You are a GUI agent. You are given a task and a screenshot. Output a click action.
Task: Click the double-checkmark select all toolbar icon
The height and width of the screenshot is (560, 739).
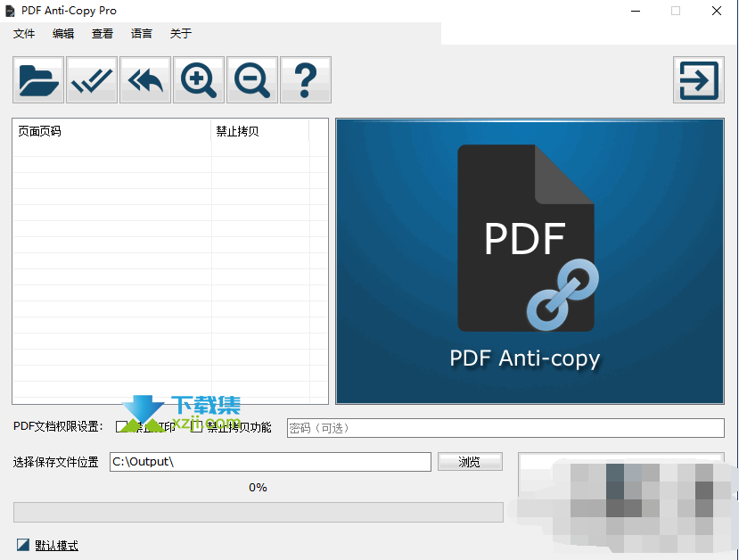point(92,80)
